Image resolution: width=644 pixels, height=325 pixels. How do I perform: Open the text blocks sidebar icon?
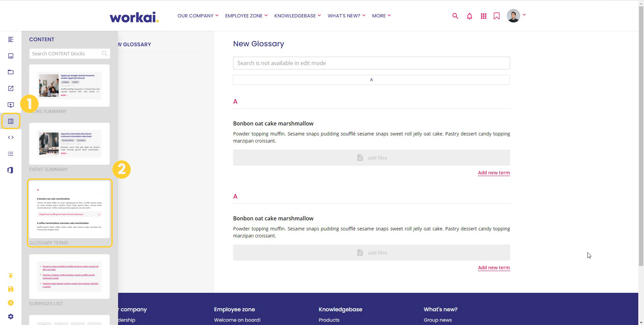tap(11, 40)
